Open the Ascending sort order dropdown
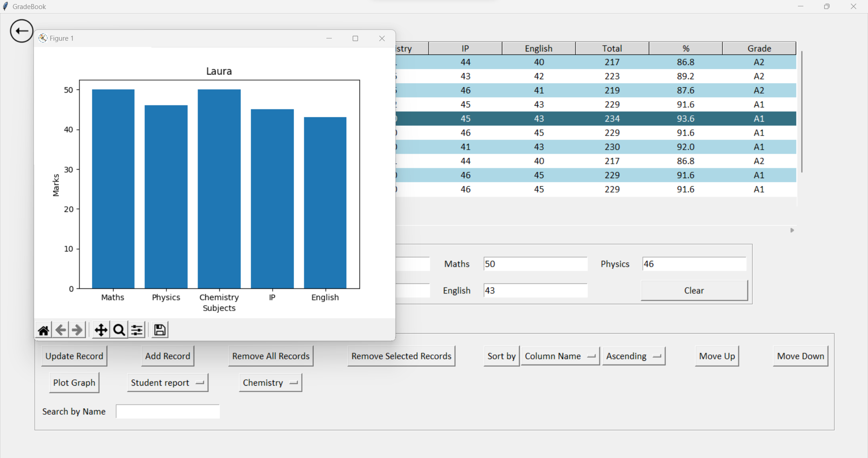This screenshot has width=868, height=458. (x=633, y=356)
